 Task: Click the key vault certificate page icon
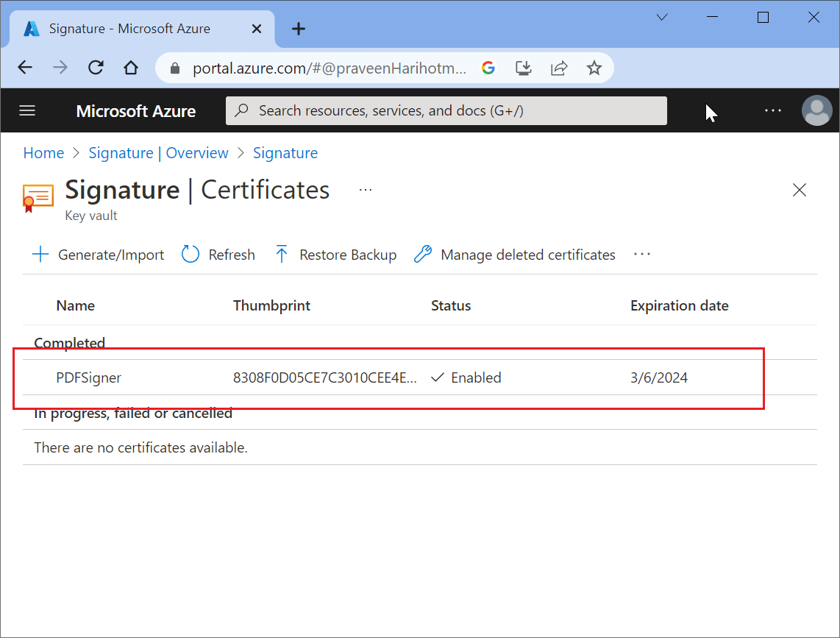[x=38, y=197]
